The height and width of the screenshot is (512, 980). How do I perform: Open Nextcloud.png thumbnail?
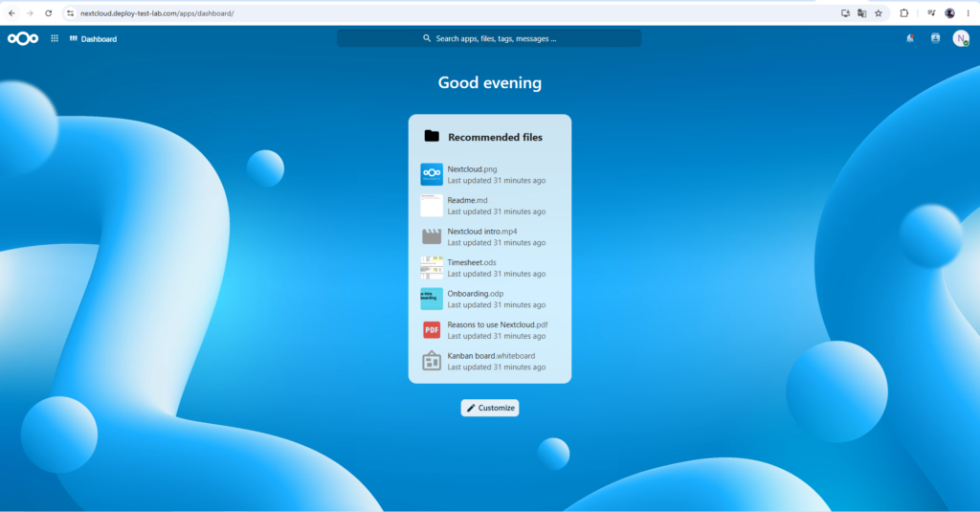[432, 174]
